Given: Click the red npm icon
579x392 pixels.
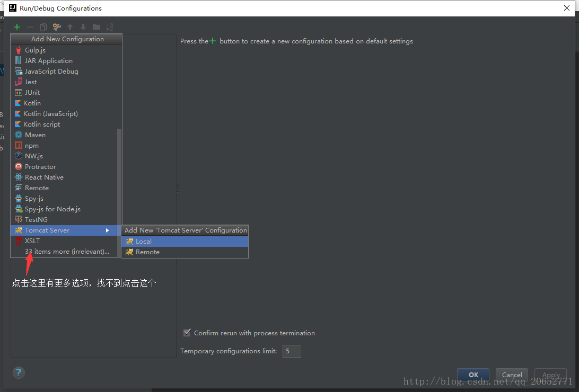Looking at the screenshot, I should [x=19, y=146].
